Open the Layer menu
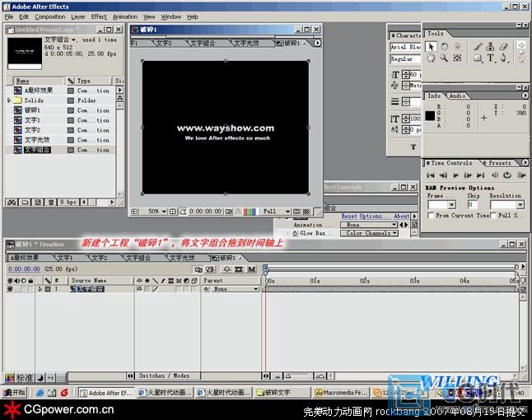Screen dimensions: 532x420 click(78, 16)
